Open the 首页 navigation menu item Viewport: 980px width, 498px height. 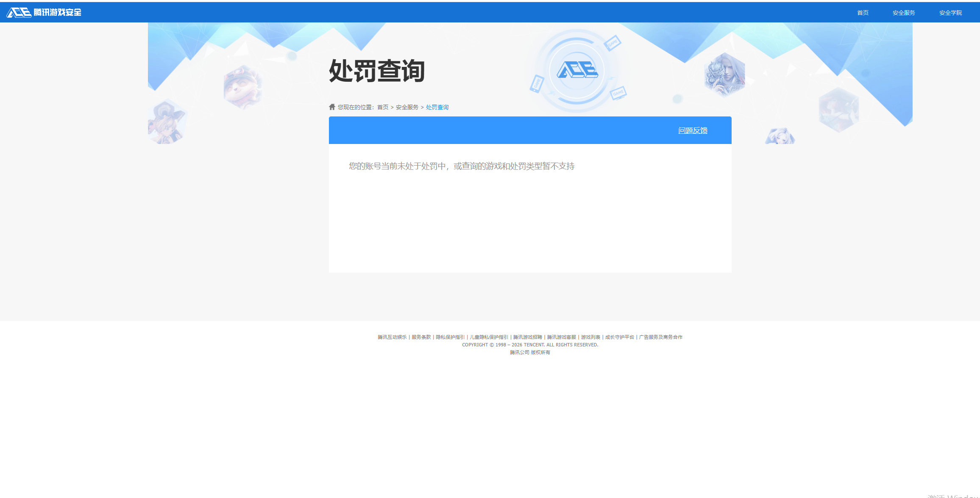863,12
